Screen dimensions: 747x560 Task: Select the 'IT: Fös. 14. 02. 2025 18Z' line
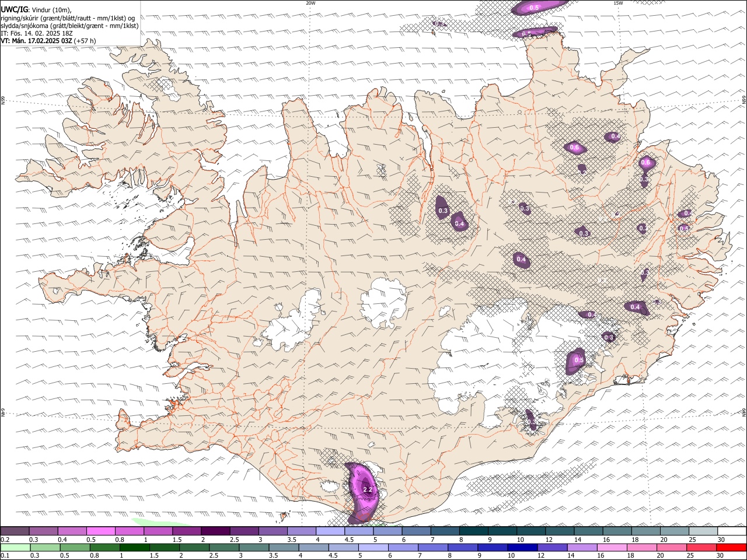pyautogui.click(x=37, y=33)
